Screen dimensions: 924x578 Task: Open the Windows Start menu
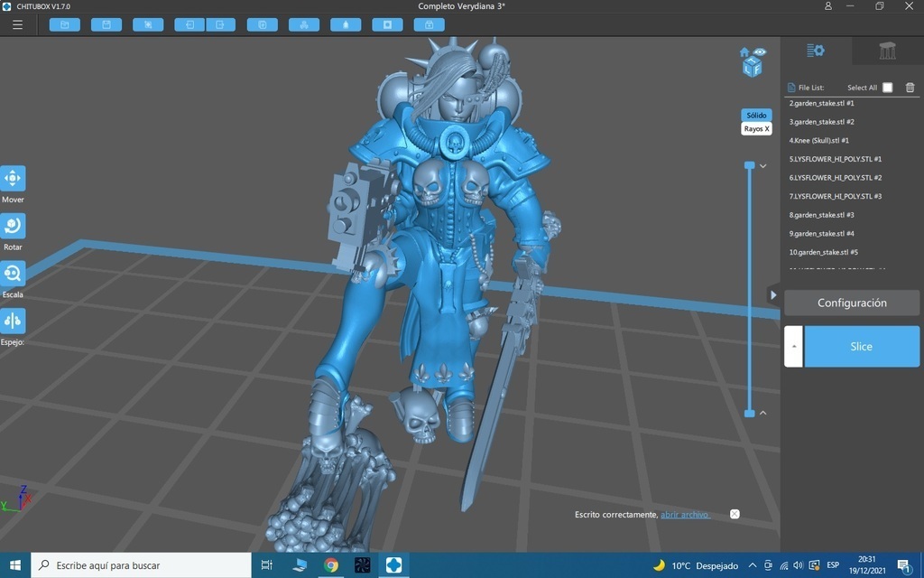tap(14, 565)
